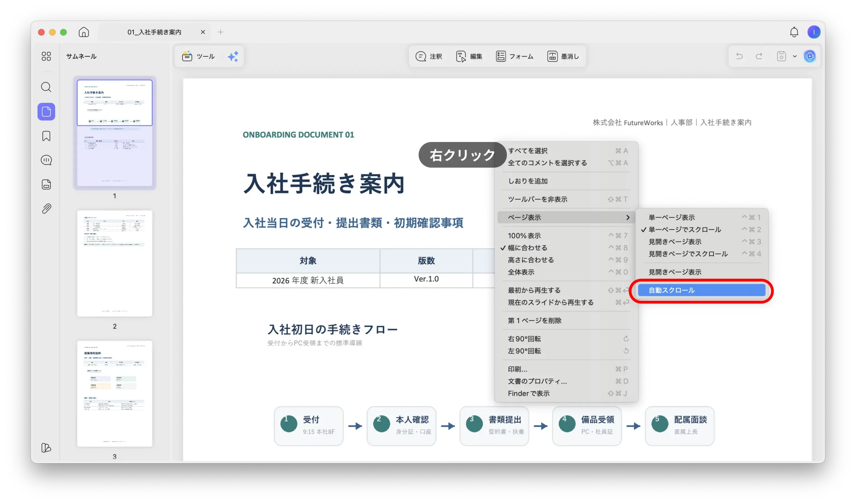Click the 受付 step 1 flow card
856x504 pixels.
point(308,426)
